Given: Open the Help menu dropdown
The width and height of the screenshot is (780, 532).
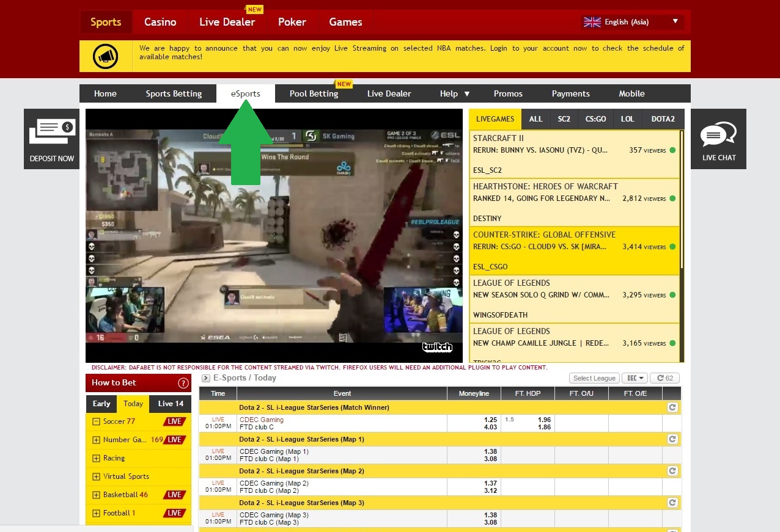Looking at the screenshot, I should (x=454, y=93).
